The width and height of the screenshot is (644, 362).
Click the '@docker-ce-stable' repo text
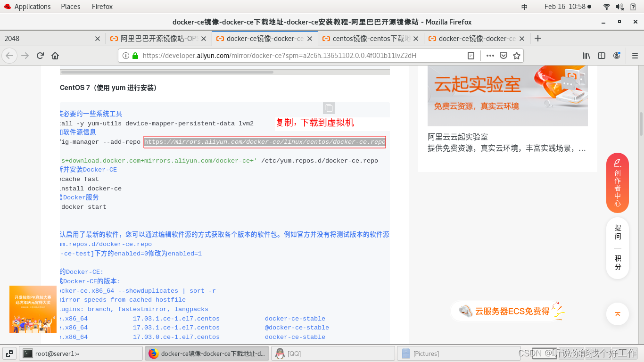pos(297,328)
